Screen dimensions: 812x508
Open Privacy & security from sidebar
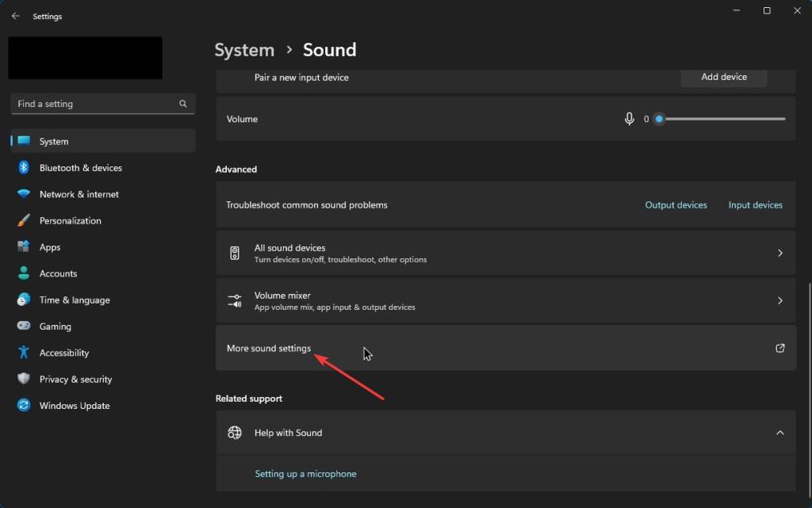click(23, 379)
